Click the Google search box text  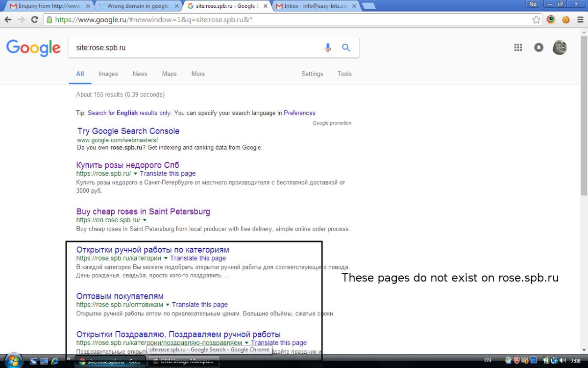click(101, 48)
